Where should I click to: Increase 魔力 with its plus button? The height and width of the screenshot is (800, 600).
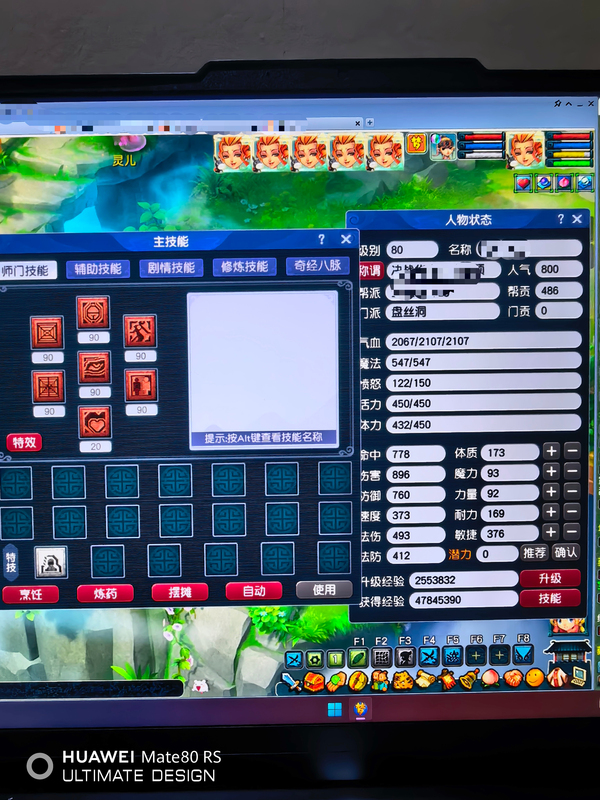coord(551,472)
